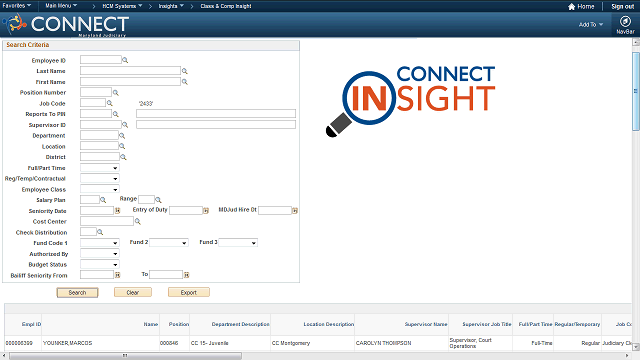The image size is (640, 360).
Task: Select the YOUNKER,MARCOS name cell
Action: click(x=67, y=343)
